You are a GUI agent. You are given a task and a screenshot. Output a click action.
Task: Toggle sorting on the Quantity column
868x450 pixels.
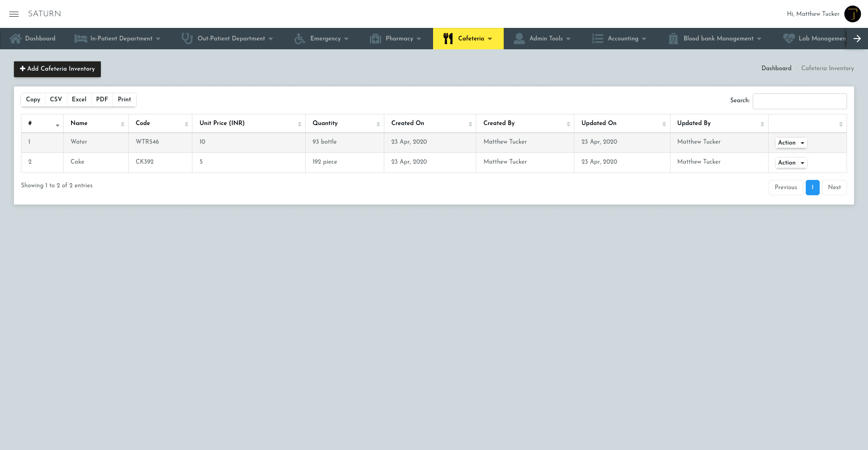[x=377, y=124]
